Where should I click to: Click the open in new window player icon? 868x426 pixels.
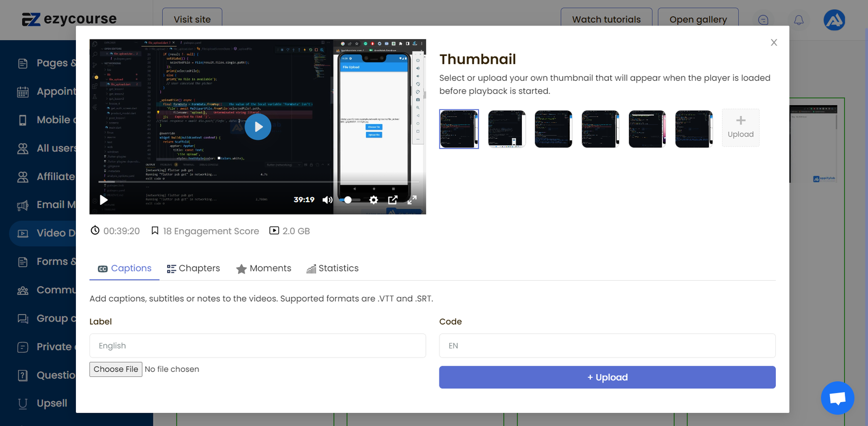(393, 200)
